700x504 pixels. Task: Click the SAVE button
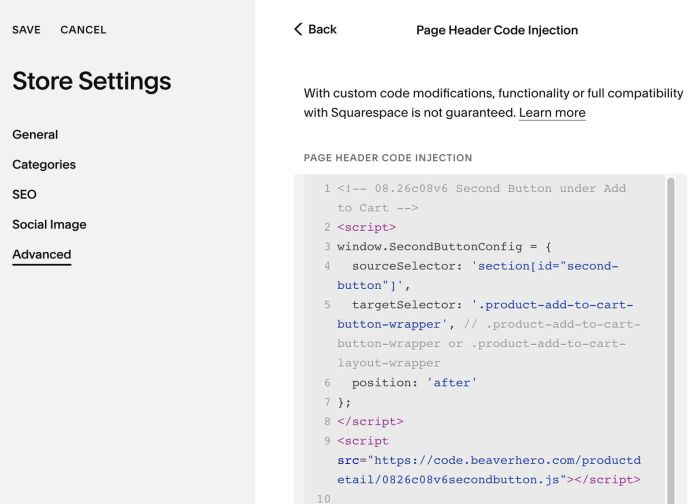point(26,30)
